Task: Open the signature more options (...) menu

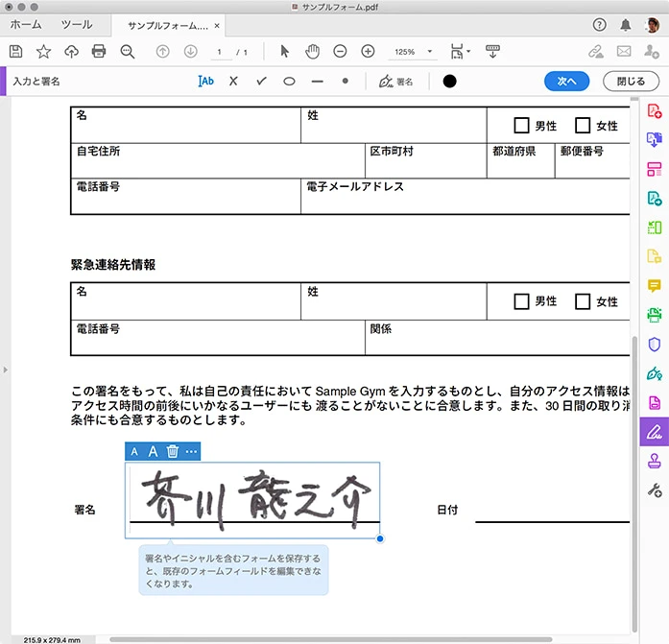Action: [192, 451]
